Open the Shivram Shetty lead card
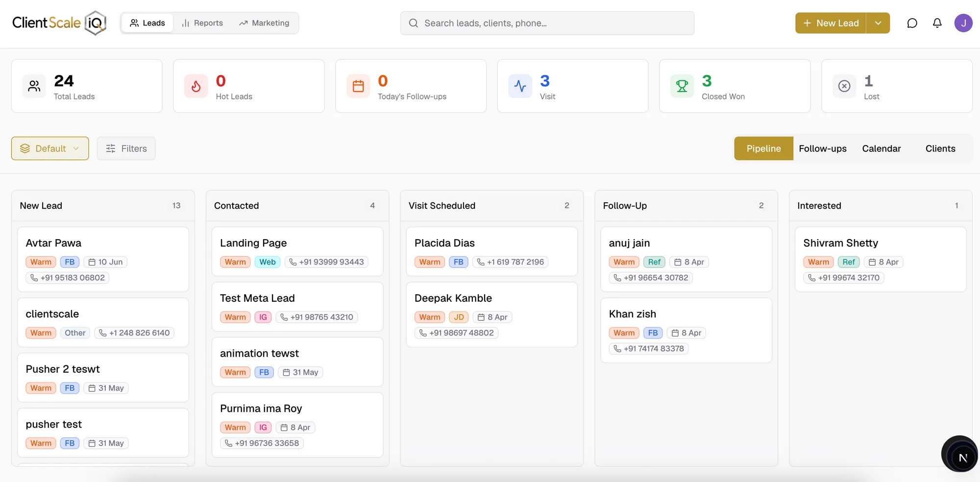The width and height of the screenshot is (980, 482). click(x=881, y=259)
